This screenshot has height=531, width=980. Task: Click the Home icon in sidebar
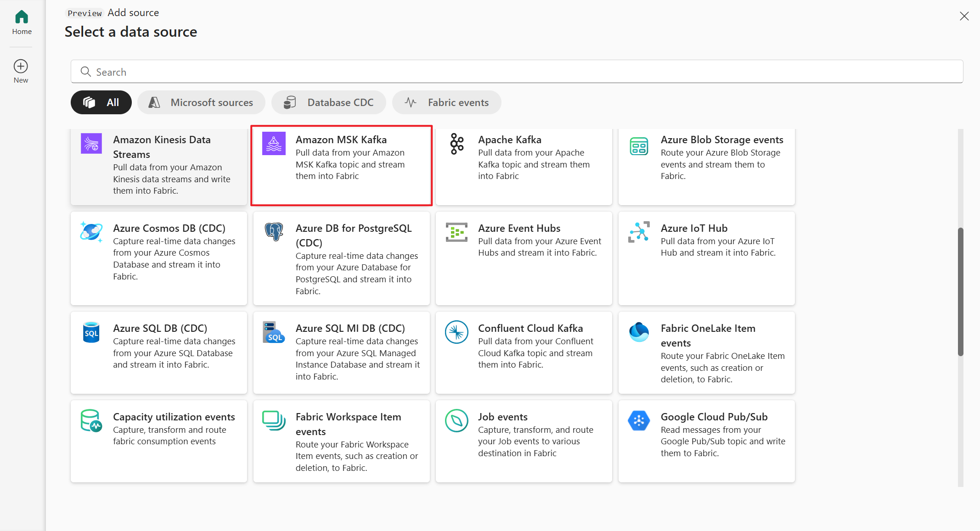tap(22, 17)
